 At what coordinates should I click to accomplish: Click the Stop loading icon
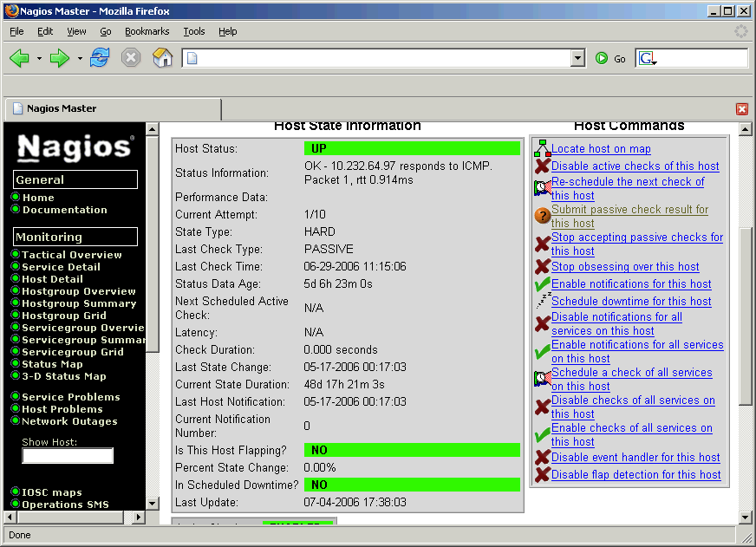[x=131, y=58]
